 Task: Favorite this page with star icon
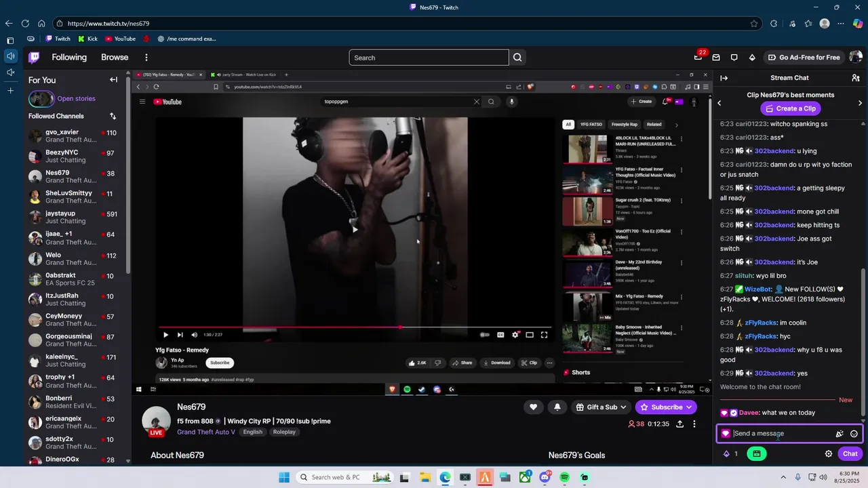pyautogui.click(x=754, y=24)
